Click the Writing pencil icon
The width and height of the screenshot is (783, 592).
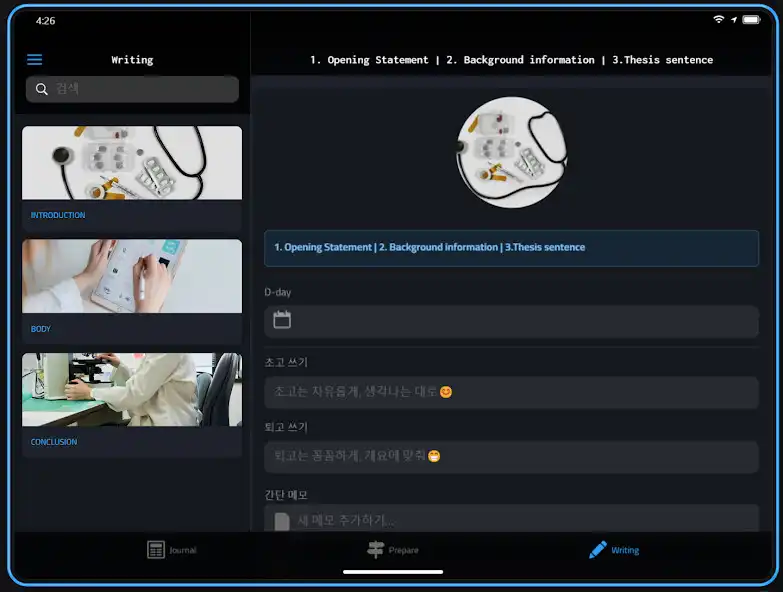[x=598, y=550]
